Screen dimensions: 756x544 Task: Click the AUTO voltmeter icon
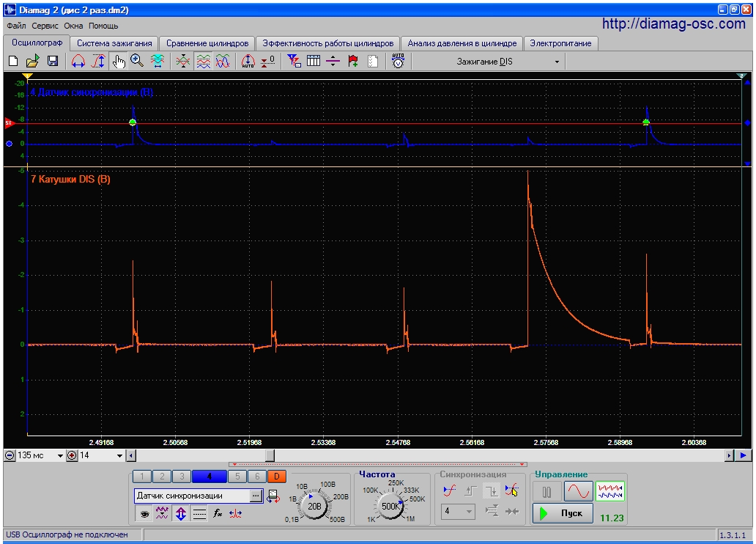[x=398, y=61]
